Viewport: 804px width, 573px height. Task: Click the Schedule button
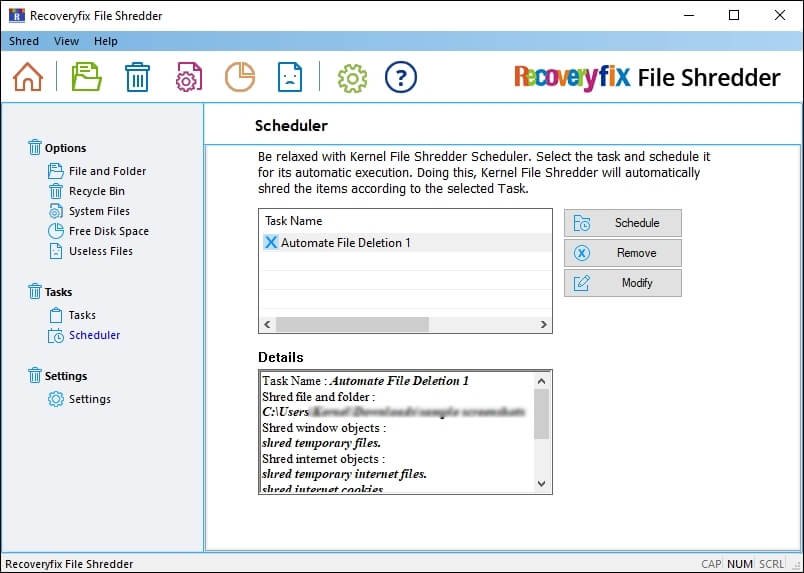(622, 223)
